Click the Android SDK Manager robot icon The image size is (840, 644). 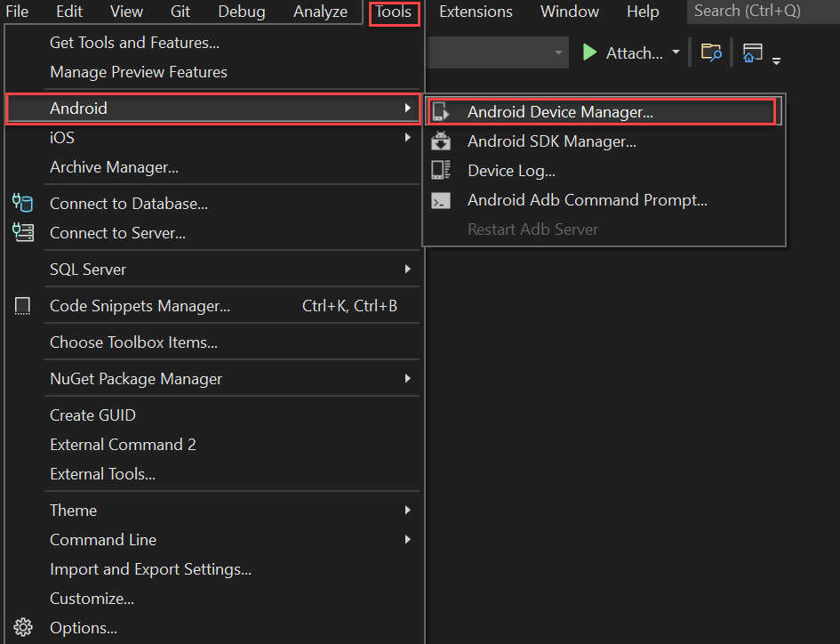[x=441, y=141]
